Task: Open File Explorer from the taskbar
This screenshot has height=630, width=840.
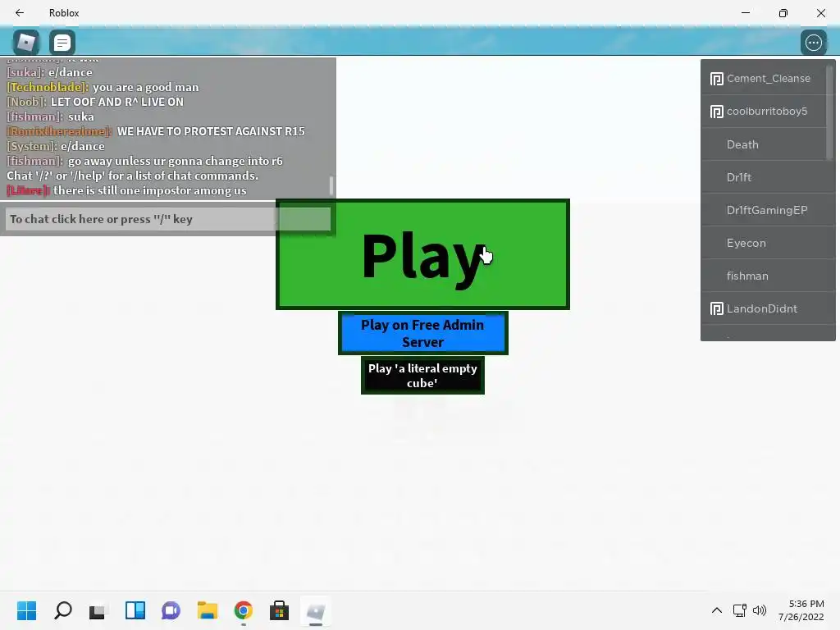Action: [x=208, y=610]
